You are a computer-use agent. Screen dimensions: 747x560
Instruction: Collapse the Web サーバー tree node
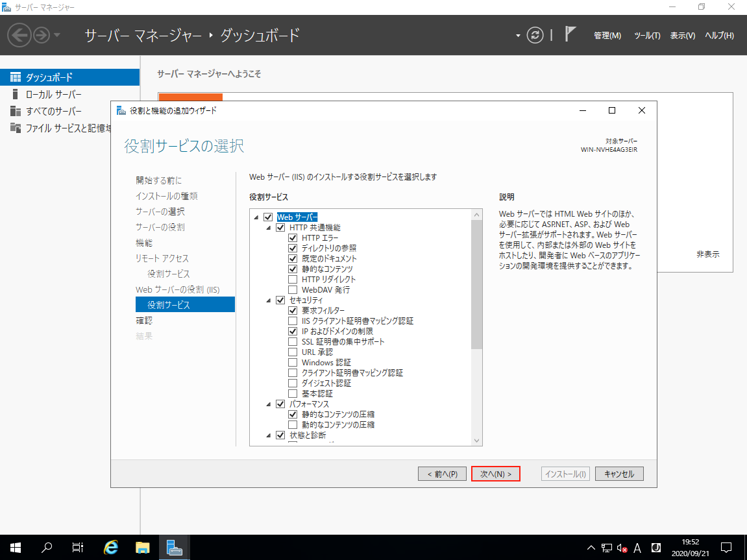tap(256, 217)
